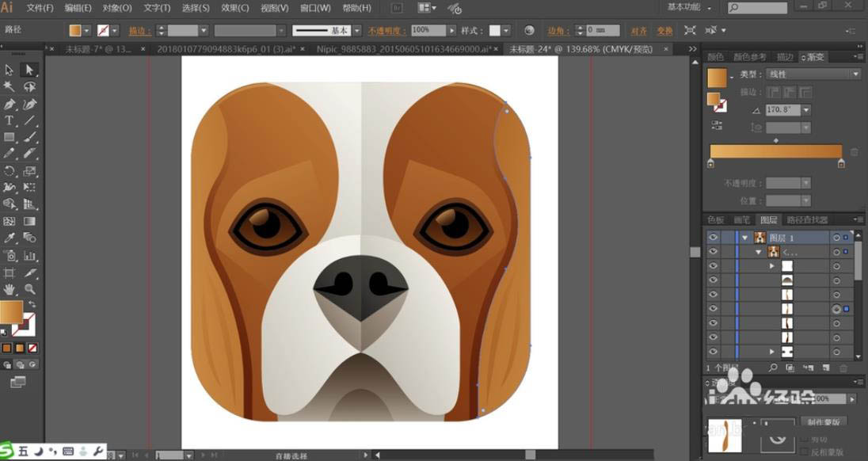Select the black arrow Selection tool
The height and width of the screenshot is (461, 868).
click(10, 70)
